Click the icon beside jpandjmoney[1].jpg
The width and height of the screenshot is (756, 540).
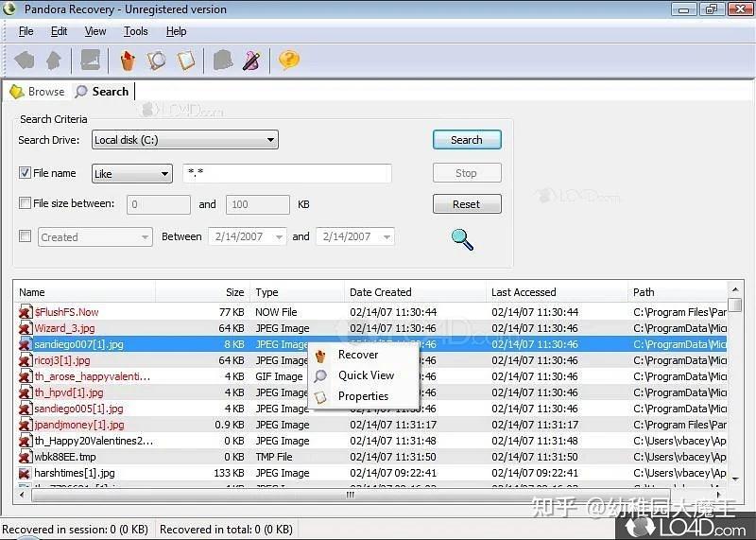26,425
